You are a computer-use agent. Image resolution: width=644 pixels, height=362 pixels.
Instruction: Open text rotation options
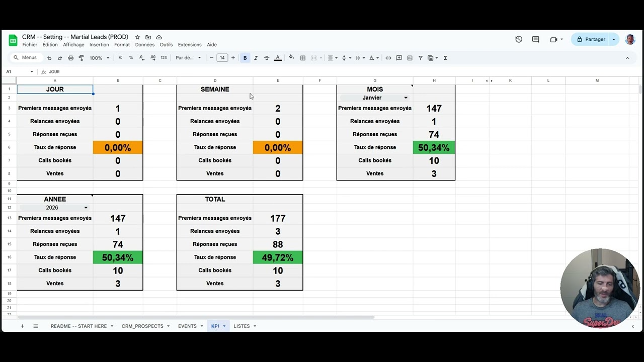click(374, 58)
